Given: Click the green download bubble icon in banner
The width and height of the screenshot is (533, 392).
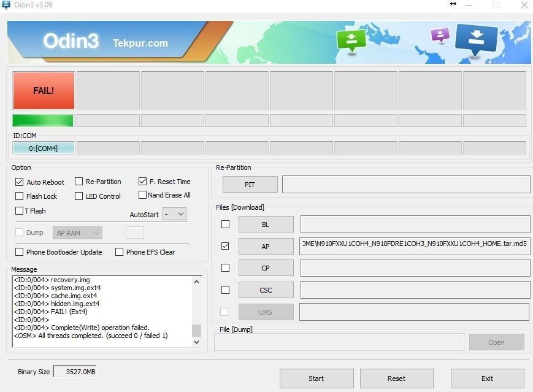Looking at the screenshot, I should pos(351,40).
